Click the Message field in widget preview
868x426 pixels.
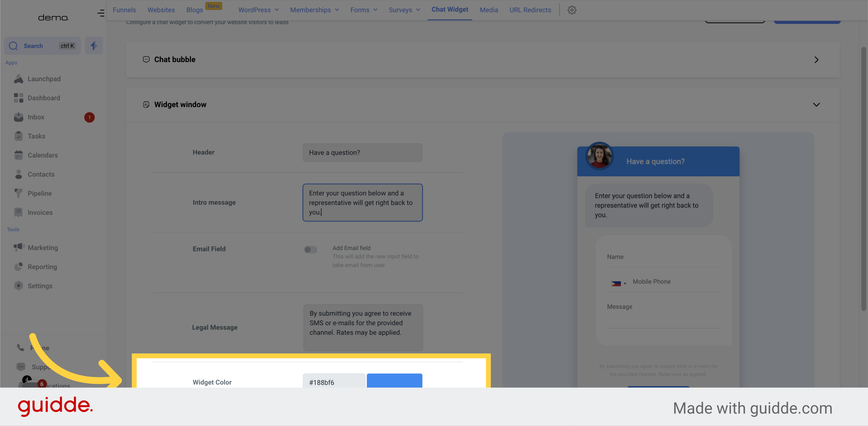[x=663, y=313]
